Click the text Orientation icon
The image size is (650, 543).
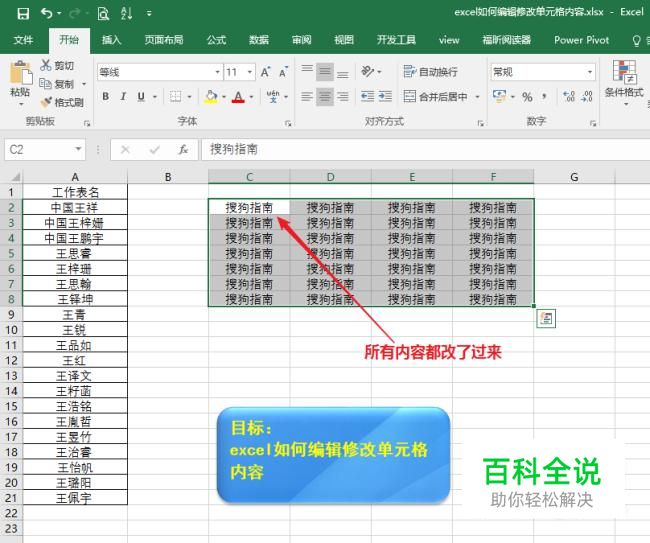368,71
